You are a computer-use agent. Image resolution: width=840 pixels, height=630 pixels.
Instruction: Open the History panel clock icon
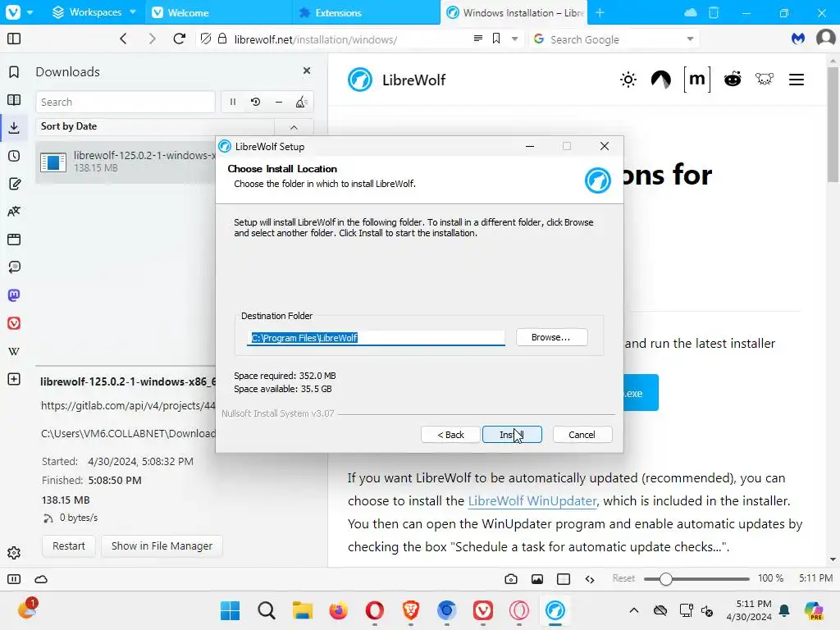click(x=14, y=156)
